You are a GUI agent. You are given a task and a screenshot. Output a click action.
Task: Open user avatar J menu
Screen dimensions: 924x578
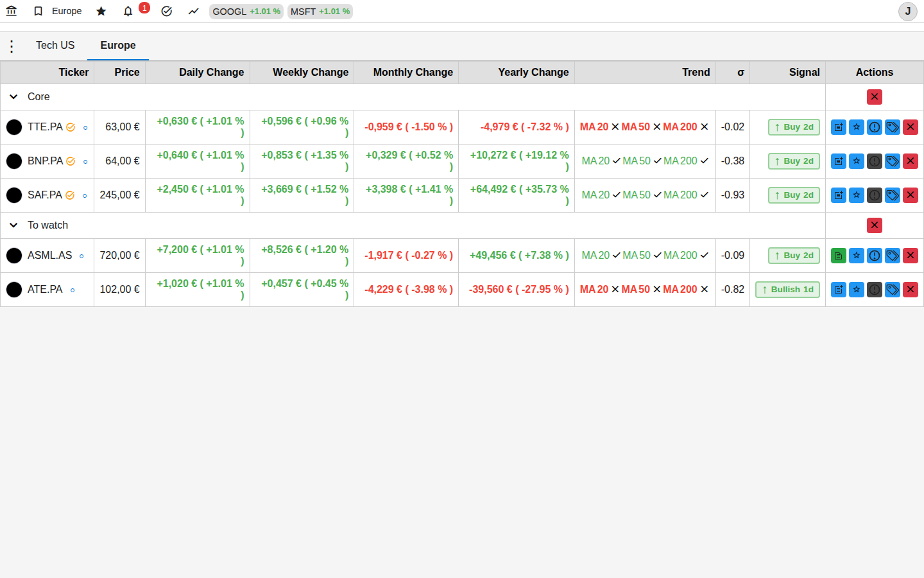(907, 12)
